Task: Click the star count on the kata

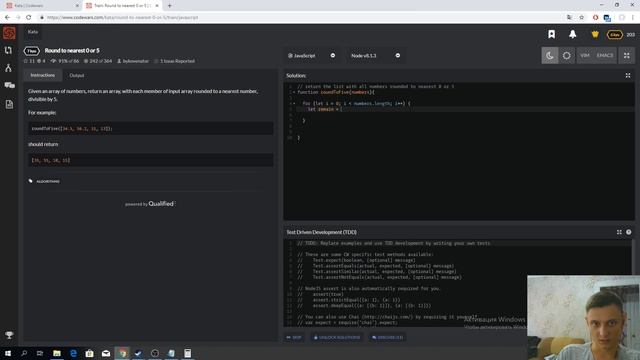Action: 29,61
